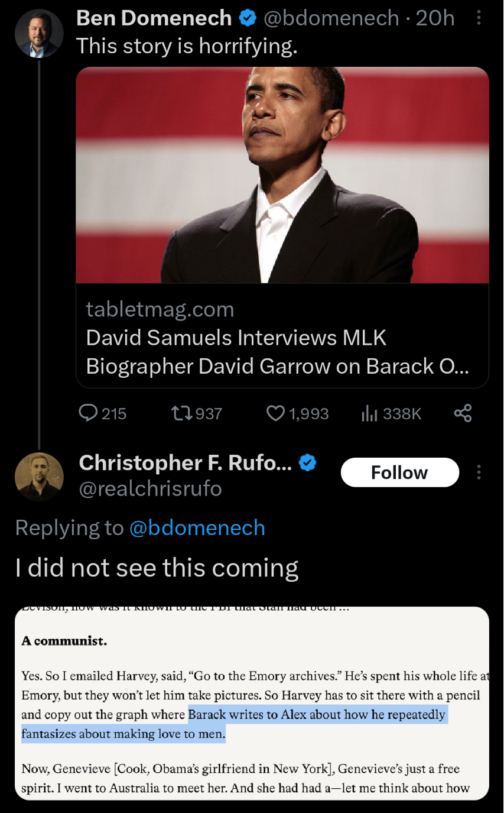This screenshot has height=813, width=504.
Task: Follow Christopher F. Rufo
Action: (x=399, y=472)
